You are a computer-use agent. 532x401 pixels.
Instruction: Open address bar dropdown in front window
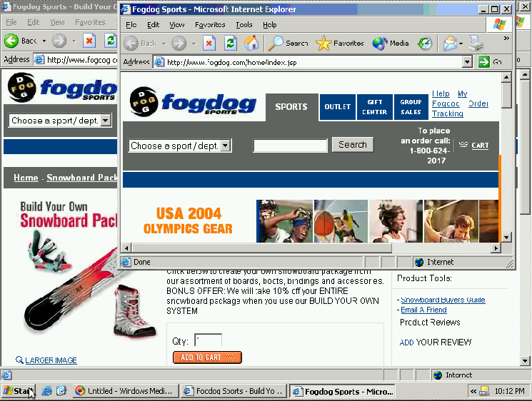pyautogui.click(x=467, y=62)
